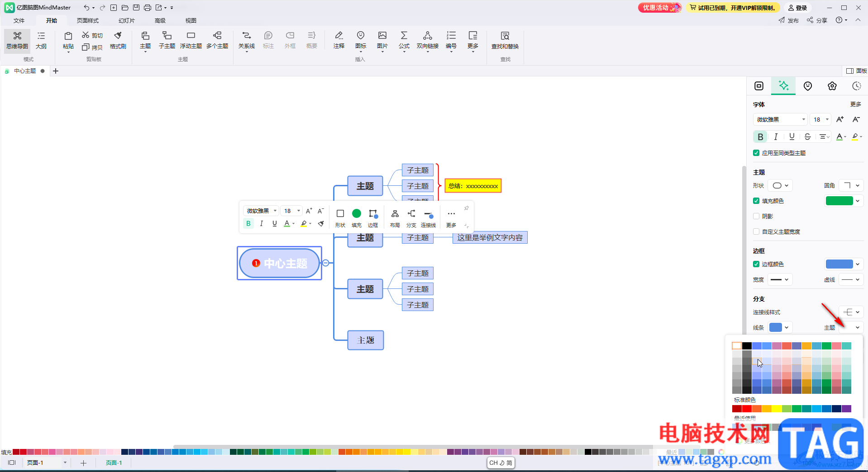This screenshot has height=472, width=868.
Task: Toggle strikethrough in the right font panel
Action: pyautogui.click(x=807, y=137)
